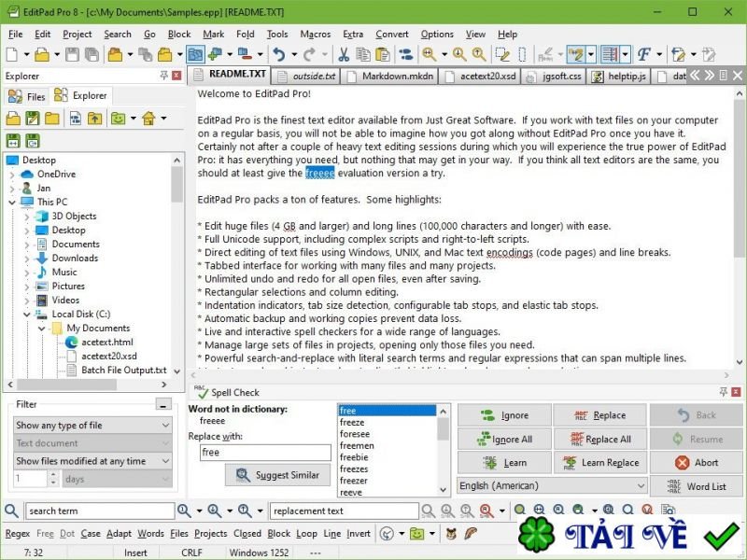Collapse the Filter section with minus button

[163, 405]
